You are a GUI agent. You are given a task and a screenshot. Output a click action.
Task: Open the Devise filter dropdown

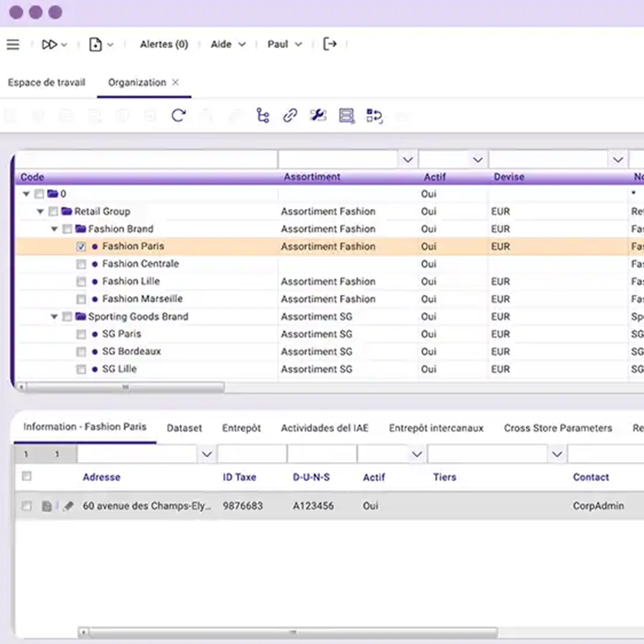618,159
